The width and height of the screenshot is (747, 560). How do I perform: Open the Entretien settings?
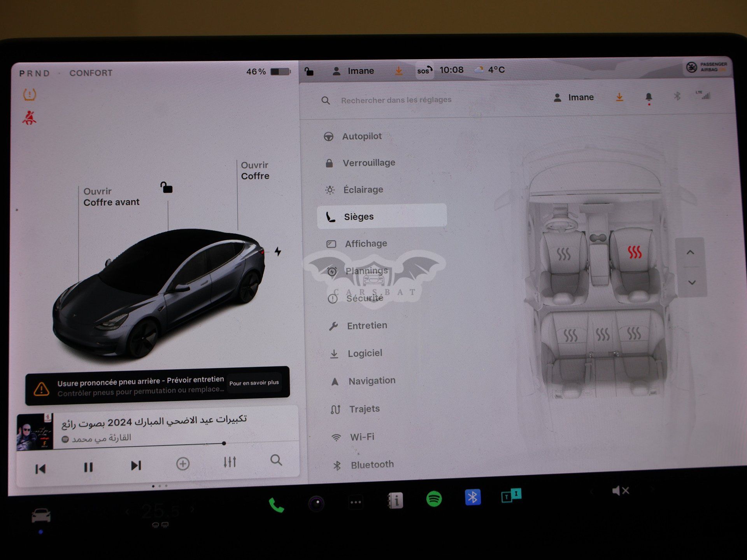[358, 326]
